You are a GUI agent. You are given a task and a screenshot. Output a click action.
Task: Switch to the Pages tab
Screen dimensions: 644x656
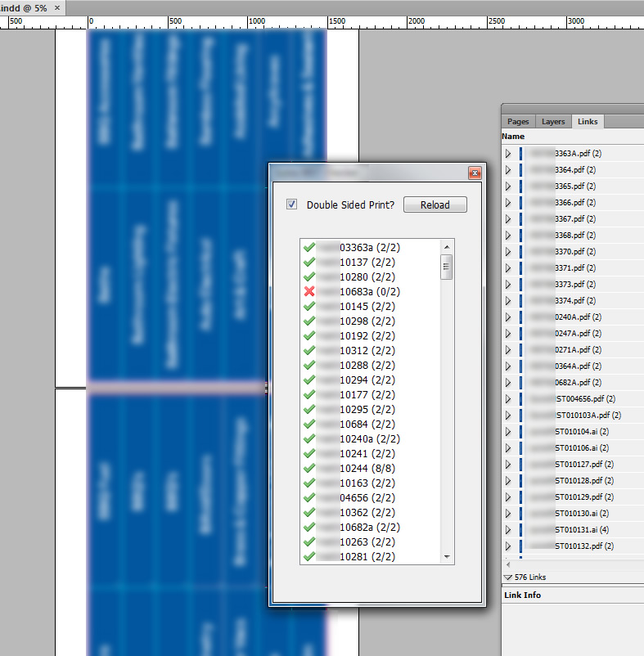tap(518, 122)
